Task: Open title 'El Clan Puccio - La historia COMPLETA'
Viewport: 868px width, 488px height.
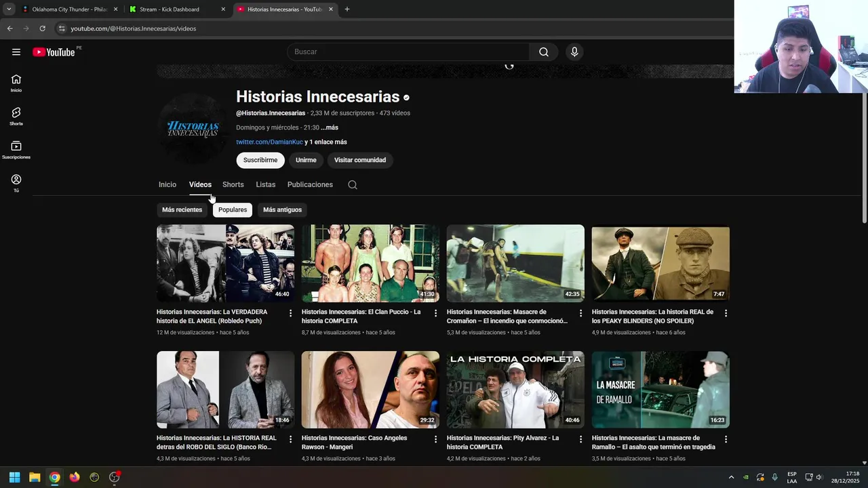Action: [362, 317]
